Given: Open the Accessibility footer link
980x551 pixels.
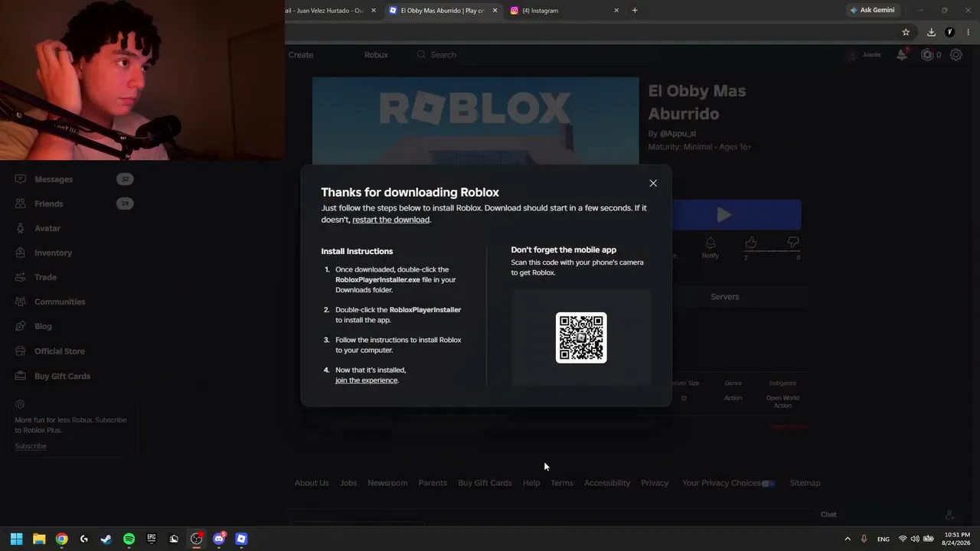Looking at the screenshot, I should 607,483.
